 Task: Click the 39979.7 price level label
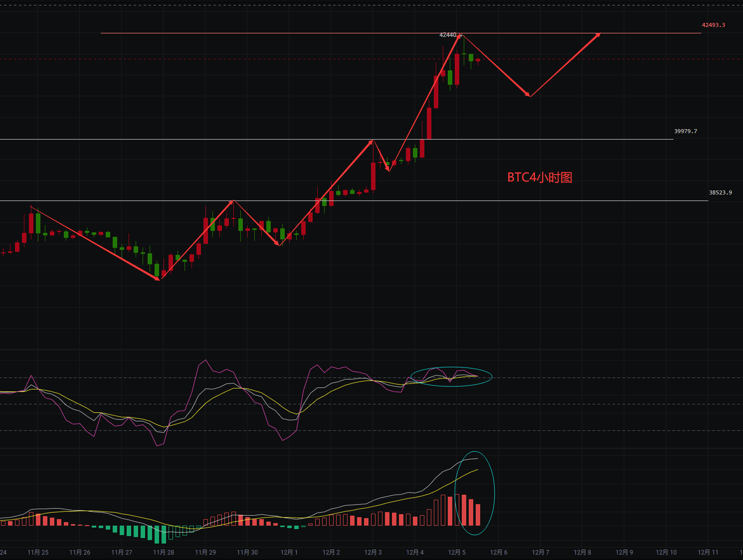point(685,131)
